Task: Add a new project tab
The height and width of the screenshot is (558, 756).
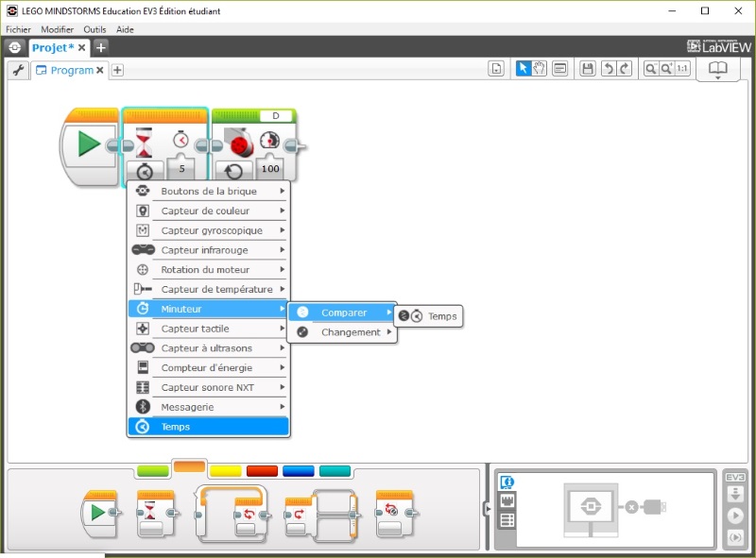Action: [101, 48]
